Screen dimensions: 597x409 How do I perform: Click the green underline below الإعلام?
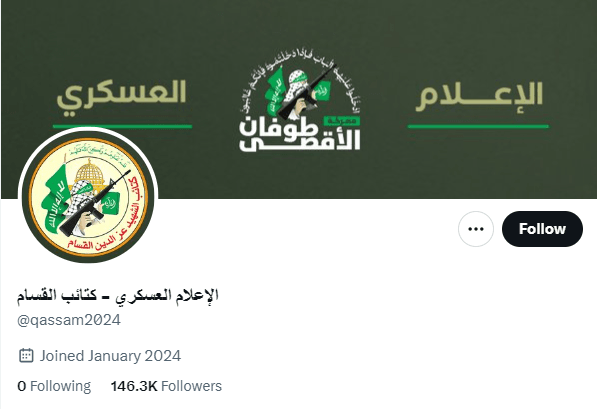tap(478, 126)
